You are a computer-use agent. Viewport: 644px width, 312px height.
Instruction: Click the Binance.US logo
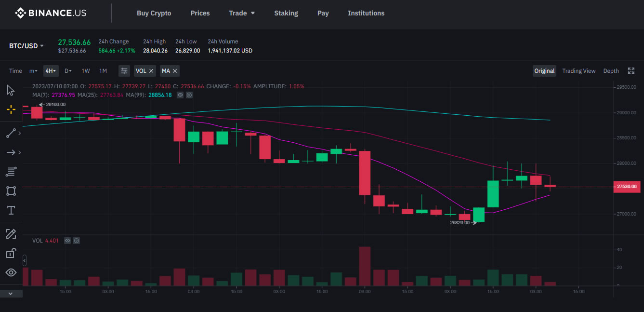pos(51,13)
